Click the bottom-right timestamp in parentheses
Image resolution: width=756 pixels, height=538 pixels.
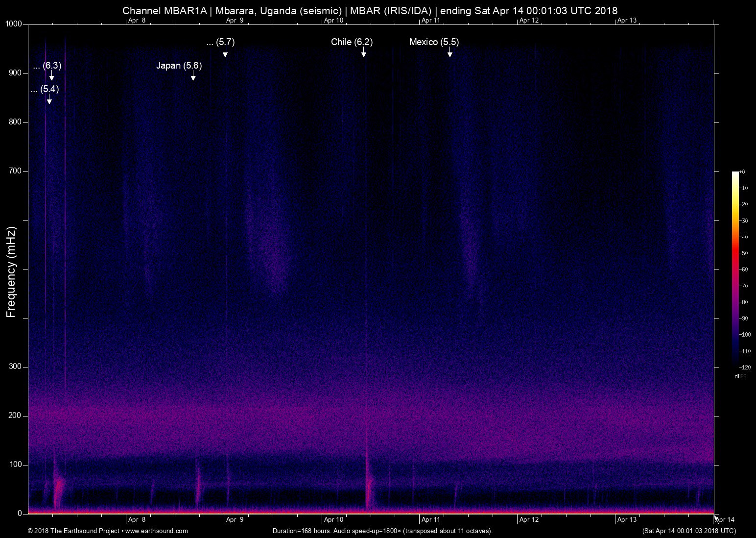689,531
